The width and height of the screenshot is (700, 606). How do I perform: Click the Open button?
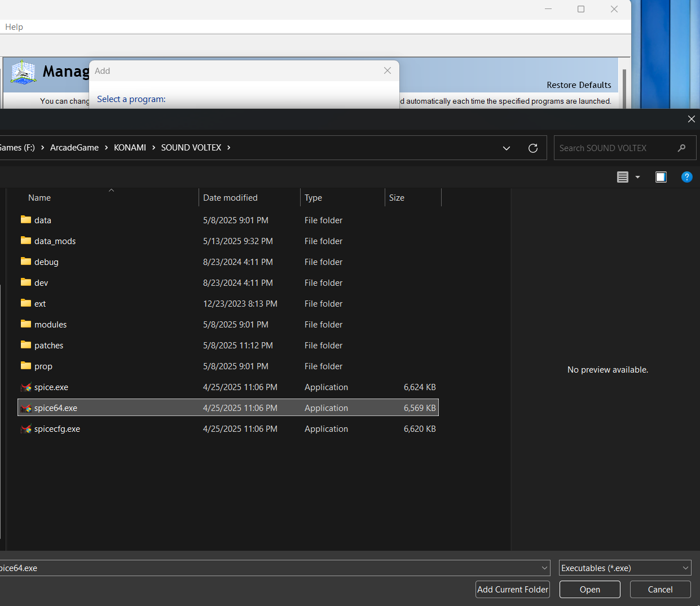tap(590, 590)
